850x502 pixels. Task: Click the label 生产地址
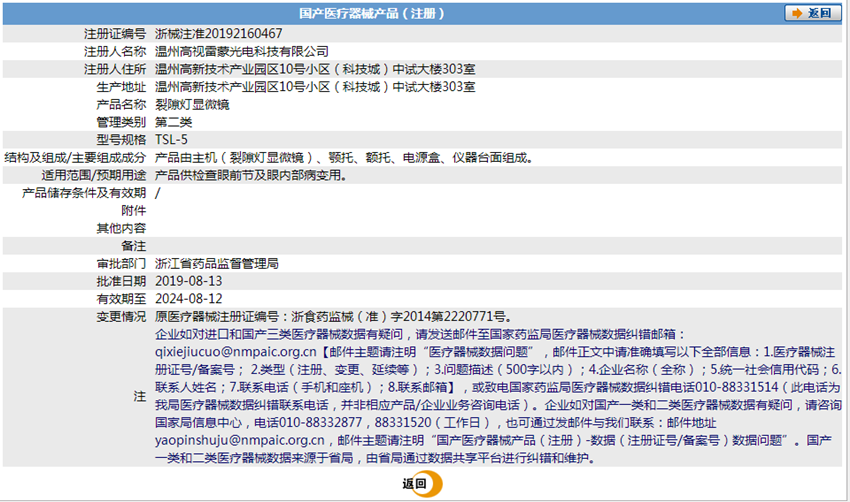point(121,87)
